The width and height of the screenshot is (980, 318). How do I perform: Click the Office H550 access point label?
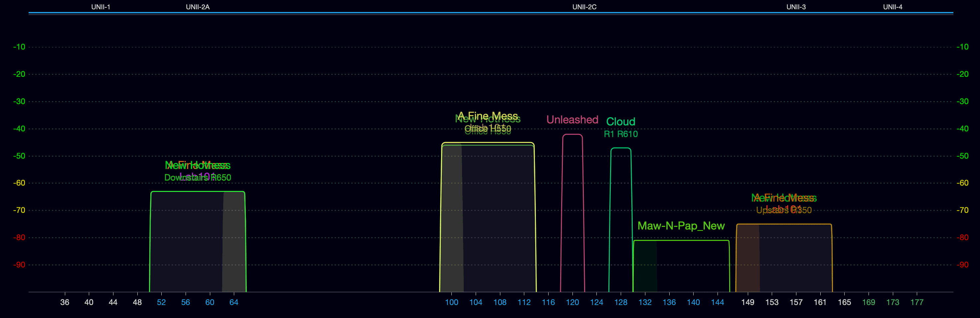[488, 129]
